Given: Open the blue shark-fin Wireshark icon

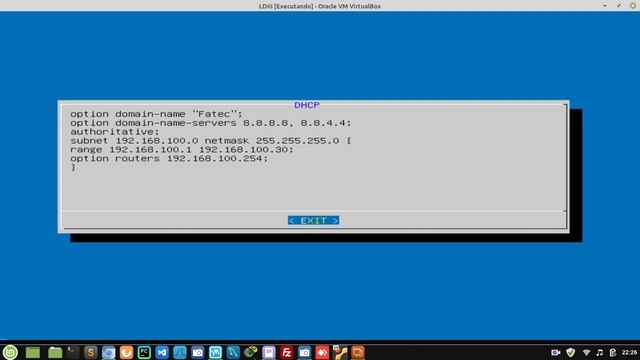Looking at the screenshot, I should pos(180,352).
